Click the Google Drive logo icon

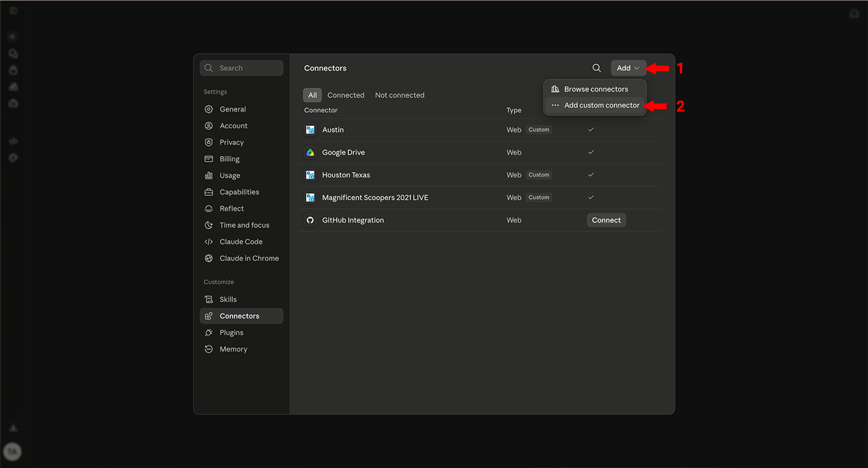pos(310,152)
